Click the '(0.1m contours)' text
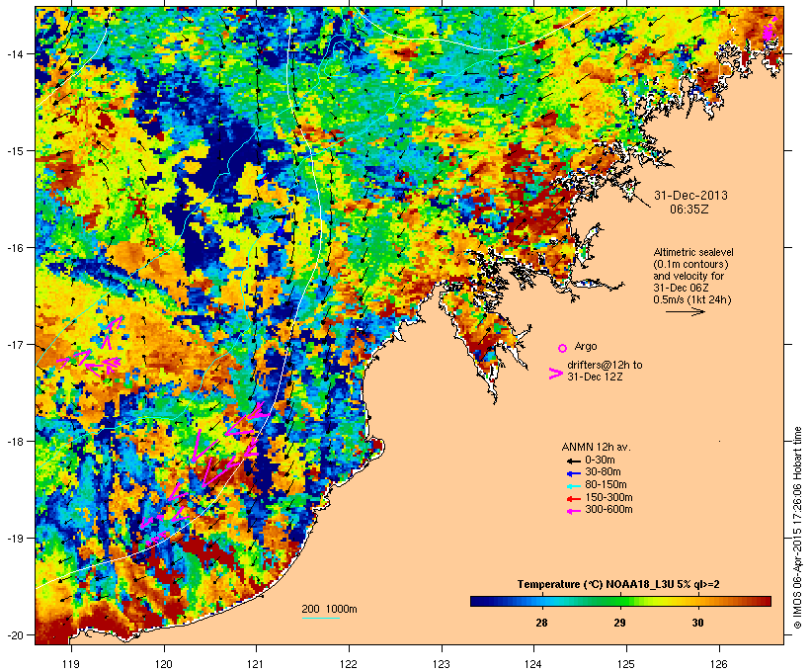This screenshot has height=672, width=810. (690, 264)
